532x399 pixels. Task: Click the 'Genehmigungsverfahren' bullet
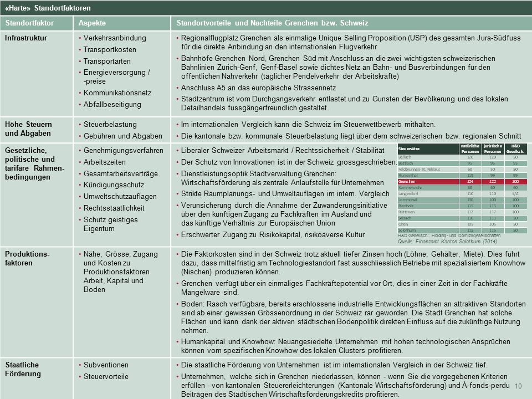pos(123,151)
